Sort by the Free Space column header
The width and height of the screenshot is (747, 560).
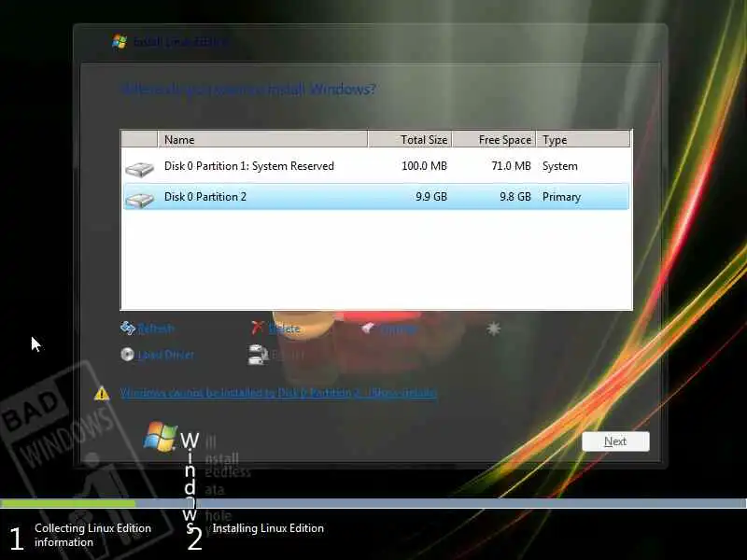[x=494, y=139]
